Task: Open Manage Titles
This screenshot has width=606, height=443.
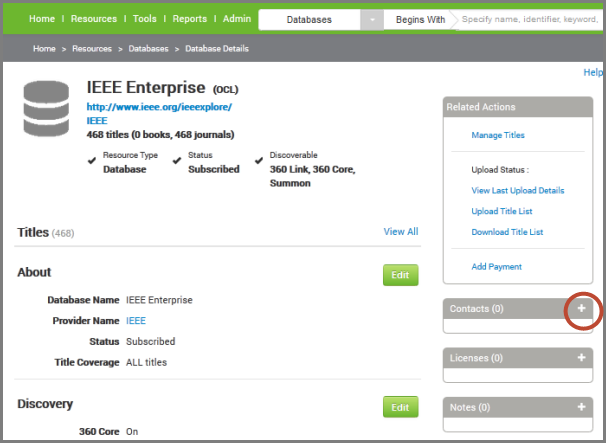Action: 498,135
